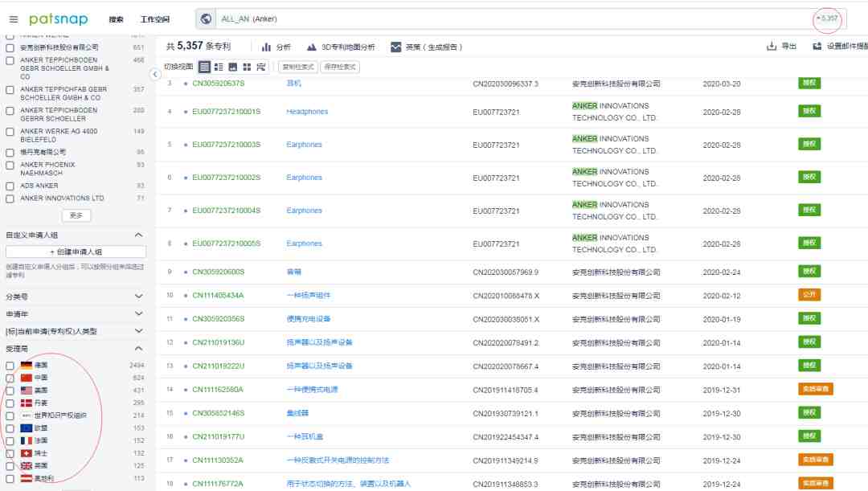
Task: Click the result count at search bar end
Action: click(827, 18)
